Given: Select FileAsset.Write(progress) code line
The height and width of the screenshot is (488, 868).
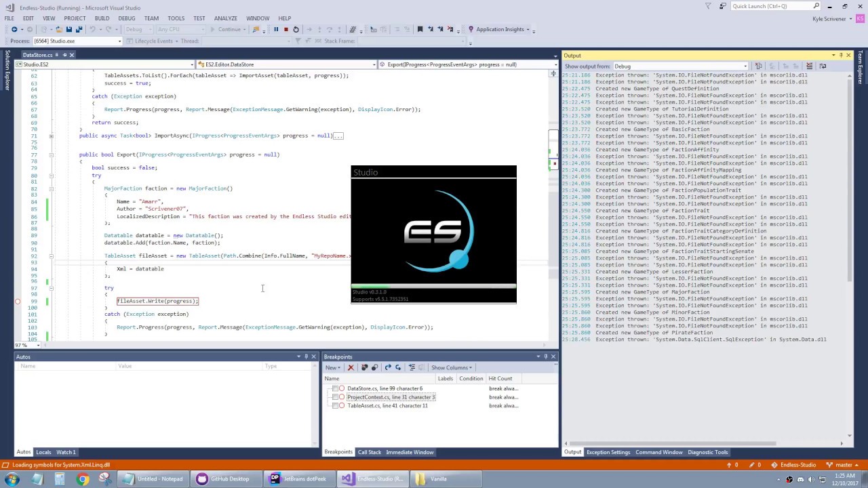Looking at the screenshot, I should [x=157, y=301].
